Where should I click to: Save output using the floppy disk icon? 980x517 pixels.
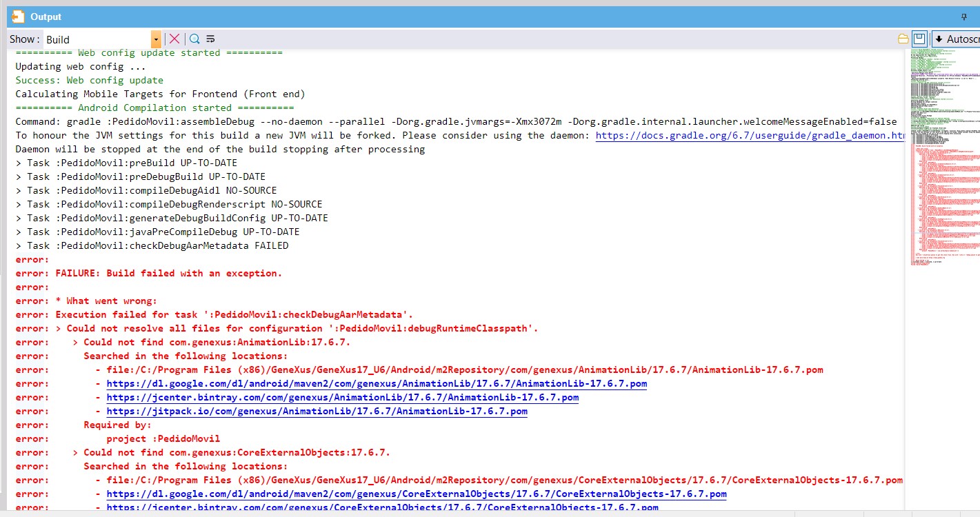tap(919, 39)
